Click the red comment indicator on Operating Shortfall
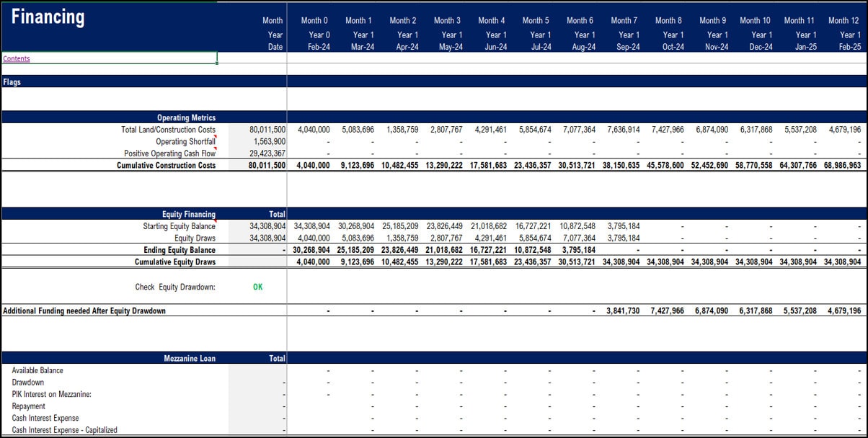This screenshot has height=438, width=868. click(215, 137)
